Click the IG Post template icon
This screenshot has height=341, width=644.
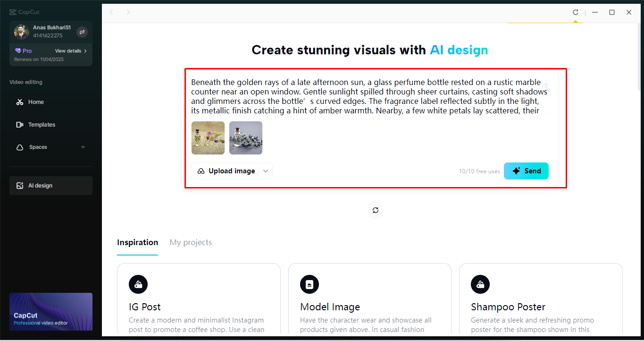[x=138, y=284]
